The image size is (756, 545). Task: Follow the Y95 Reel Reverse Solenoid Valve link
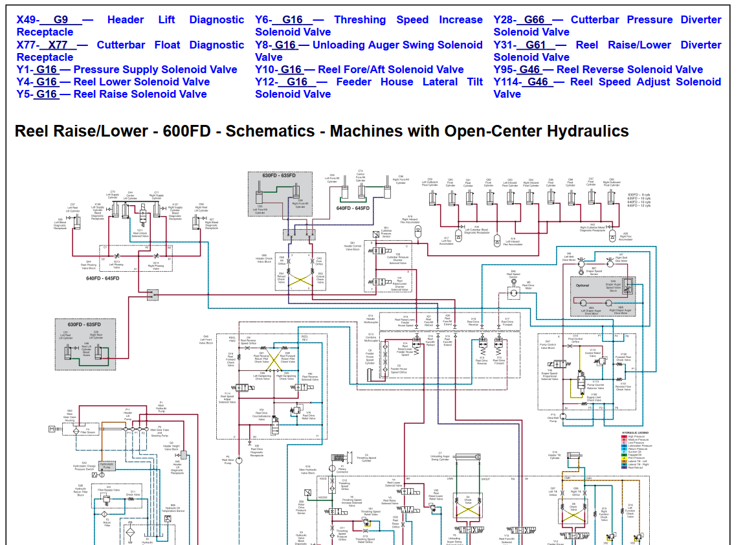[x=598, y=69]
